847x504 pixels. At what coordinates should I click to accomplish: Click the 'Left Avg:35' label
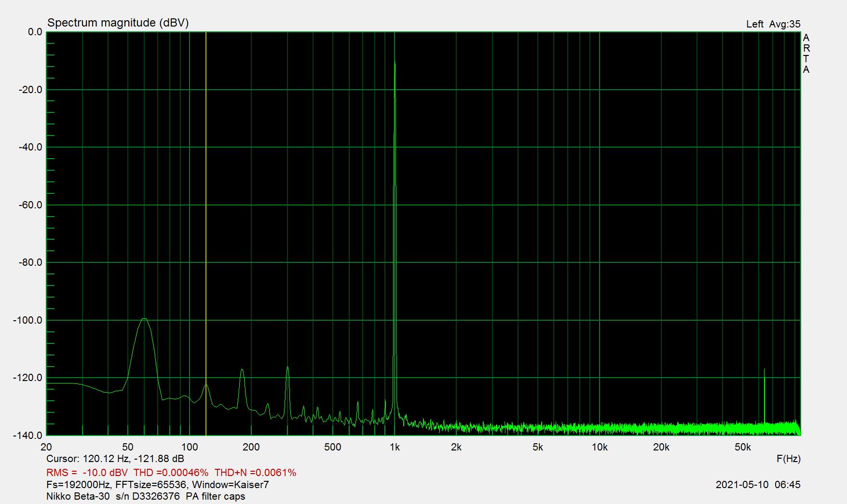[x=773, y=24]
